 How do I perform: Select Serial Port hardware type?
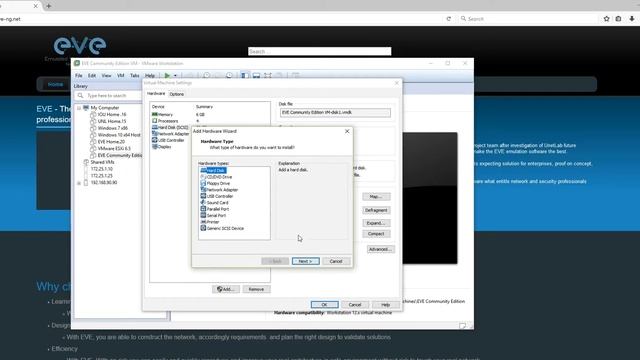pos(213,216)
